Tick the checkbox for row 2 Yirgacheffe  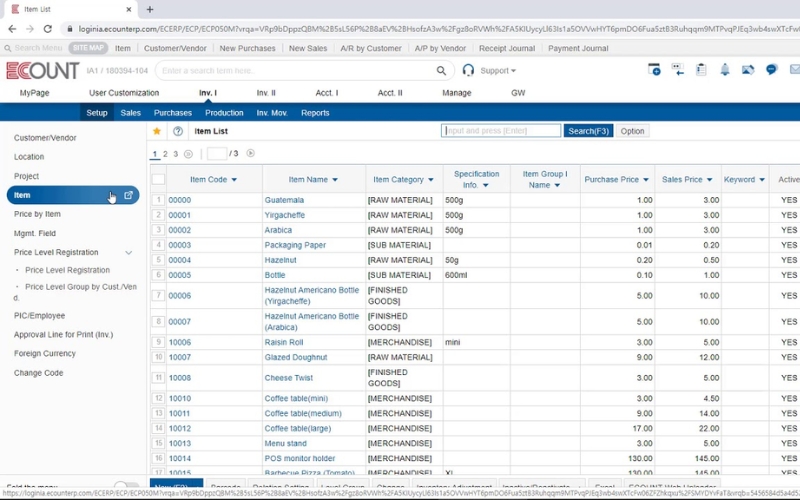coord(159,215)
